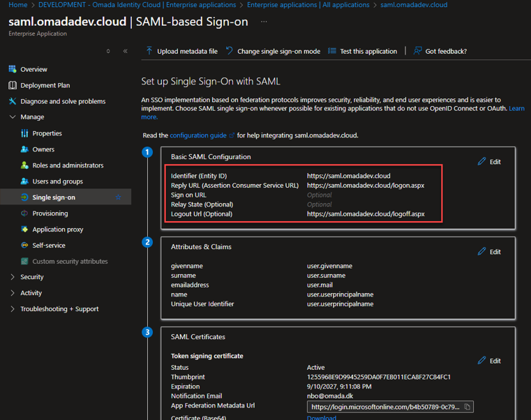Click the Diagnose and solve problems wrench icon
The width and height of the screenshot is (531, 420).
13,101
